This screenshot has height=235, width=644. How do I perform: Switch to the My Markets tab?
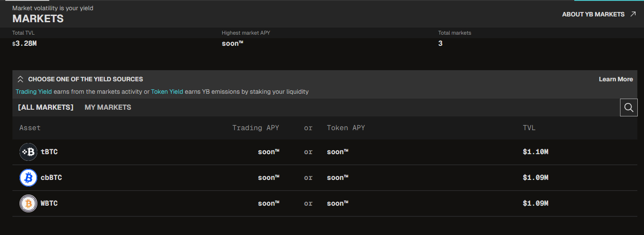pyautogui.click(x=108, y=107)
